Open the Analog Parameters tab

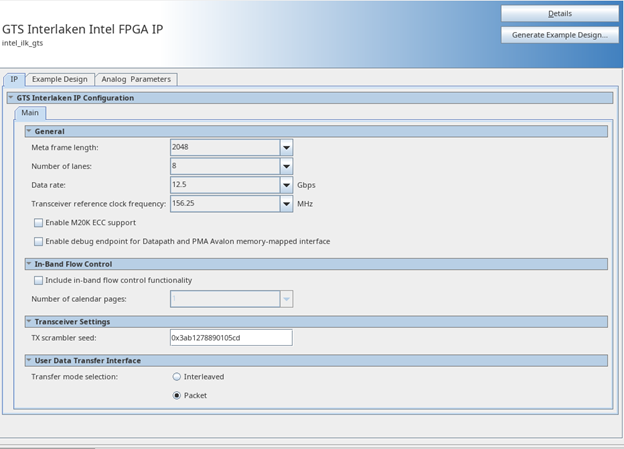137,79
